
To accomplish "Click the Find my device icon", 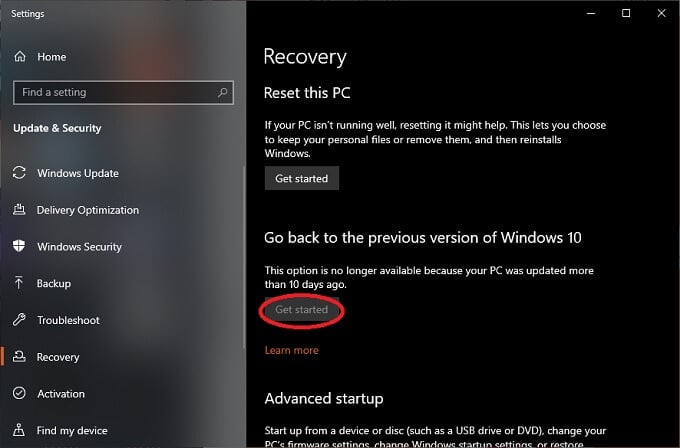I will pos(20,431).
